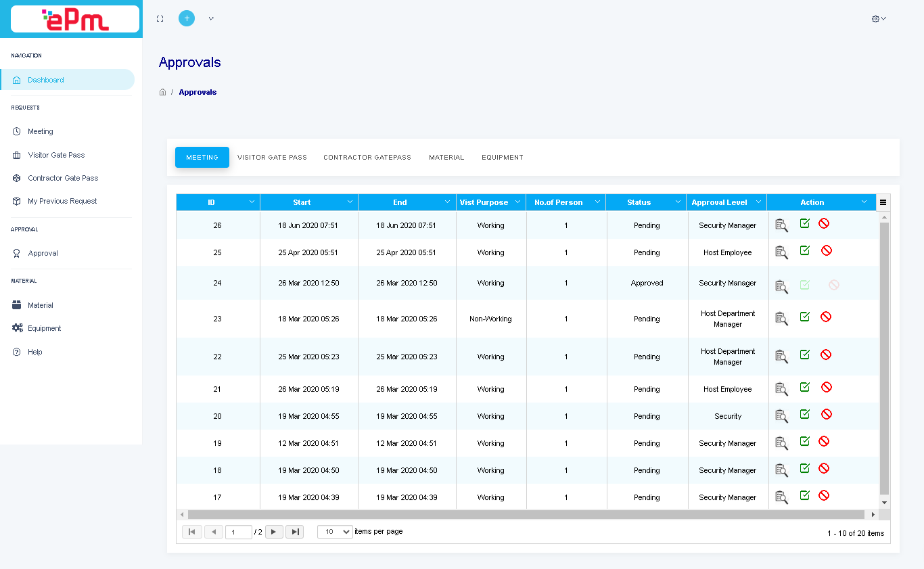Screen dimensions: 924x569
Task: Reject meeting request ID 21
Action: [827, 387]
